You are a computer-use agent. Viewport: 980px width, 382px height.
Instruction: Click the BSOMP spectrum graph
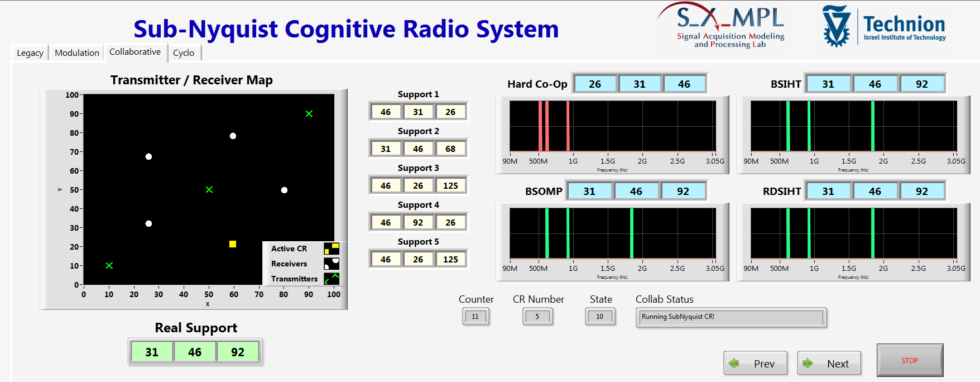tap(612, 233)
